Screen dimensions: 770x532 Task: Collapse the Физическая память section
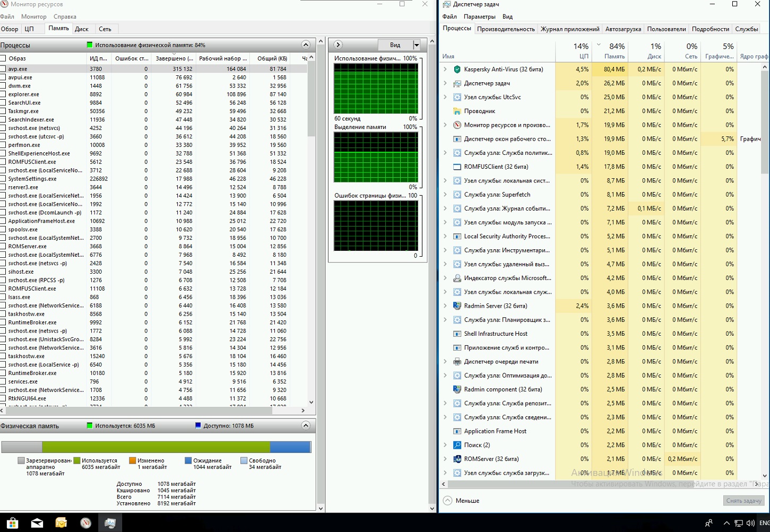click(x=306, y=425)
